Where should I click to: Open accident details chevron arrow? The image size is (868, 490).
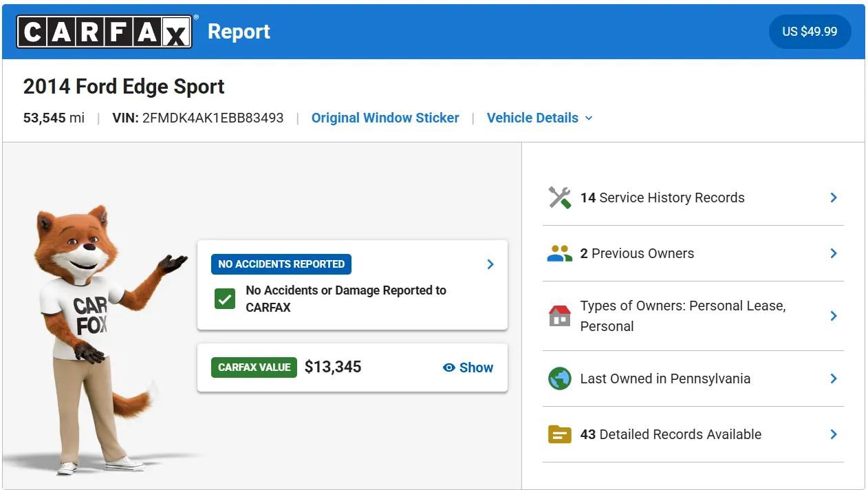490,264
